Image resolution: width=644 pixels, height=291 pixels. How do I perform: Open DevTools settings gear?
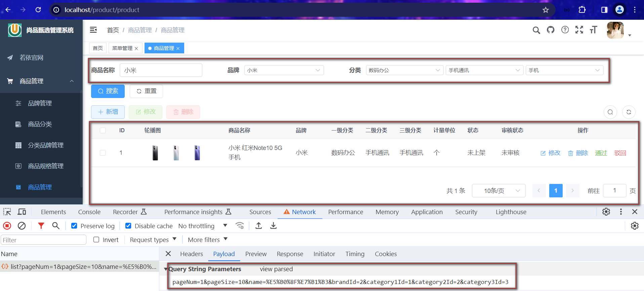pos(606,212)
